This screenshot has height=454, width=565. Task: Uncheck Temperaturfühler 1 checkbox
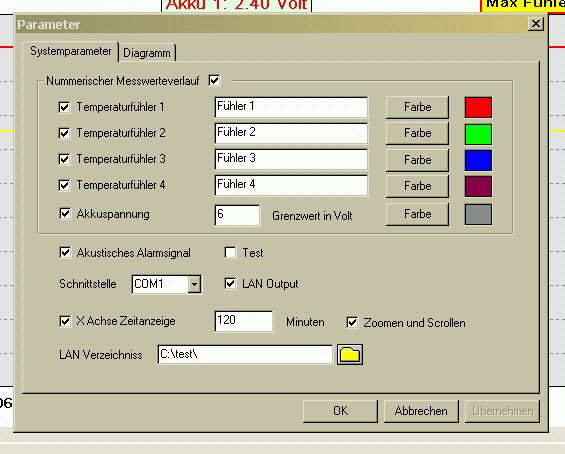coord(64,107)
